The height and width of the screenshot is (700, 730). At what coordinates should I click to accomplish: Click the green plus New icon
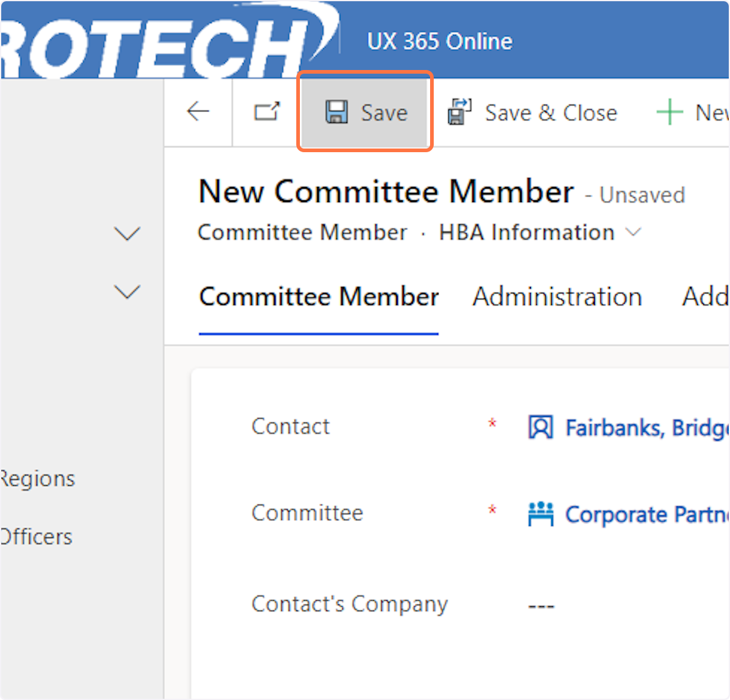pos(669,113)
